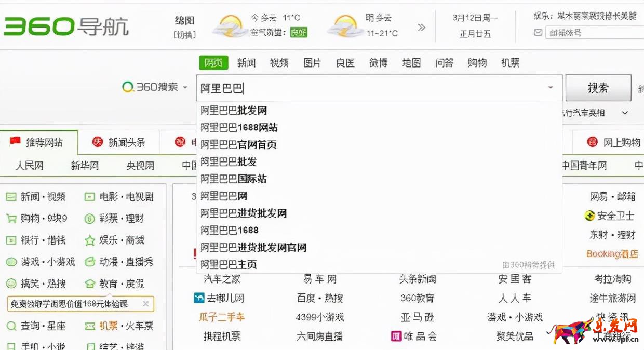Expand the hot-words chevron right of 汽车
This screenshot has width=644, height=350.
click(x=625, y=113)
